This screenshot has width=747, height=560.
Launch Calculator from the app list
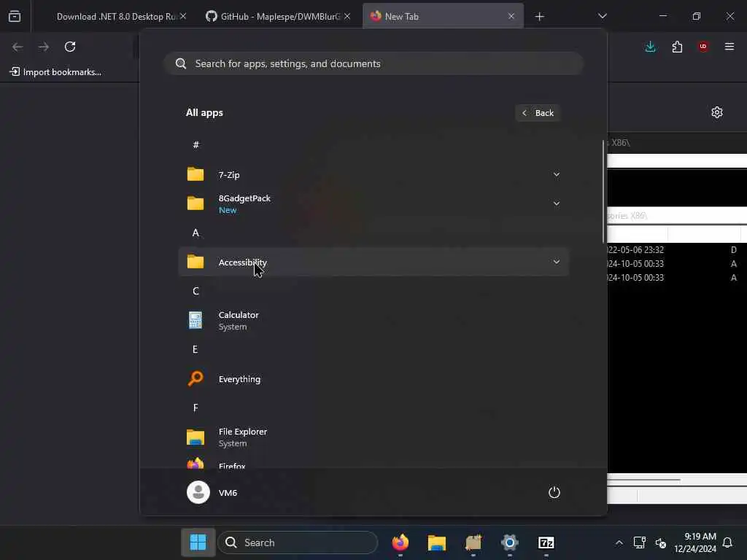click(373, 321)
